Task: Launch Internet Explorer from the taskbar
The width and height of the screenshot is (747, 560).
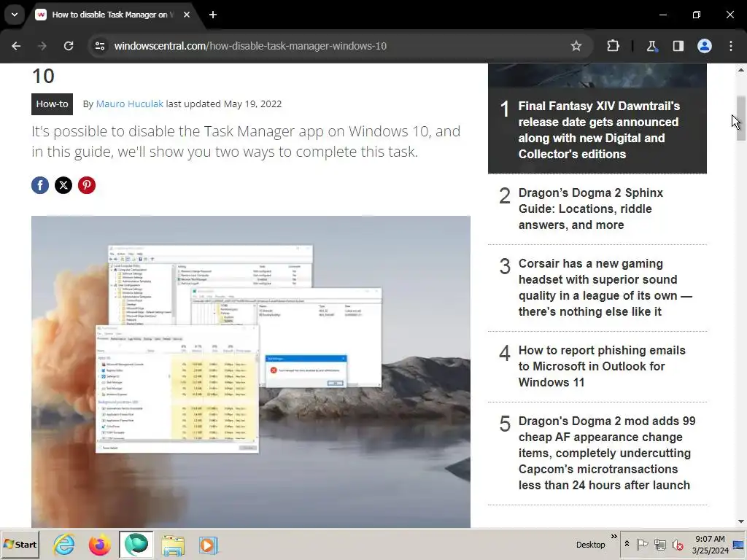Action: [x=64, y=545]
